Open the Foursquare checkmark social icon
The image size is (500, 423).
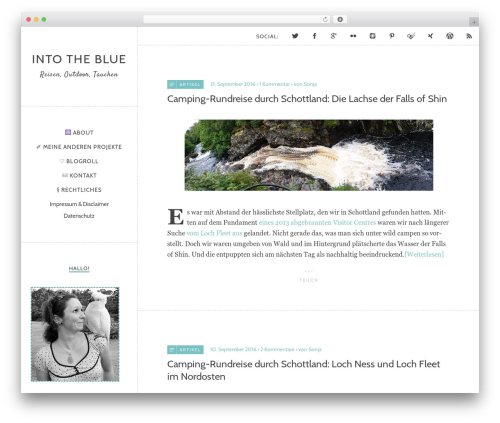coord(411,36)
